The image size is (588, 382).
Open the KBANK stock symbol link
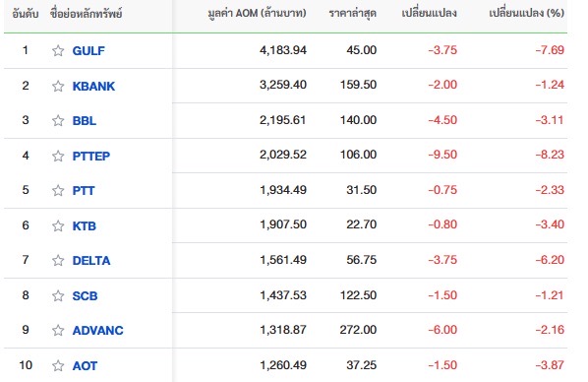(93, 86)
